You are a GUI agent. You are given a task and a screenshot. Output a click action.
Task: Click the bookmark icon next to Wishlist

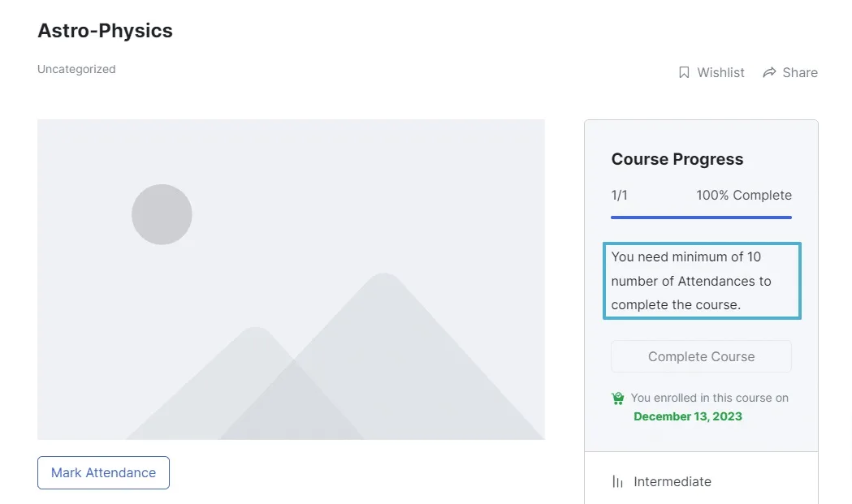685,72
